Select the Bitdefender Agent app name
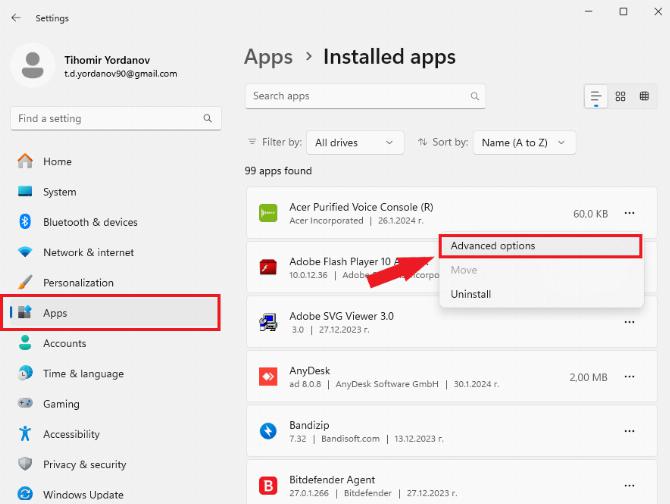The image size is (670, 504). coord(332,480)
